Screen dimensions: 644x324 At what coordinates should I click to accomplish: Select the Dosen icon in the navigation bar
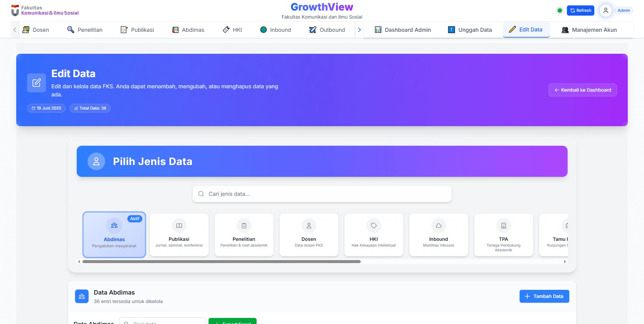pos(26,30)
